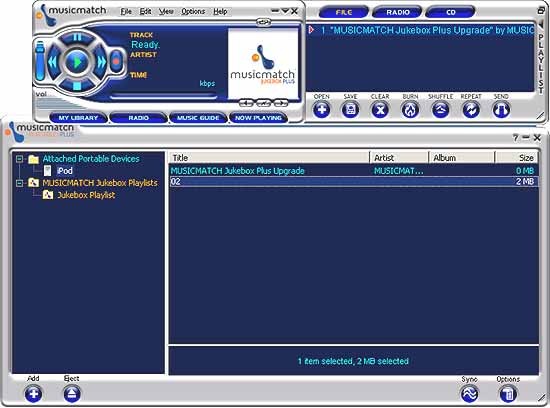Click the restore icon on playlist window
The image size is (550, 408).
(541, 11)
